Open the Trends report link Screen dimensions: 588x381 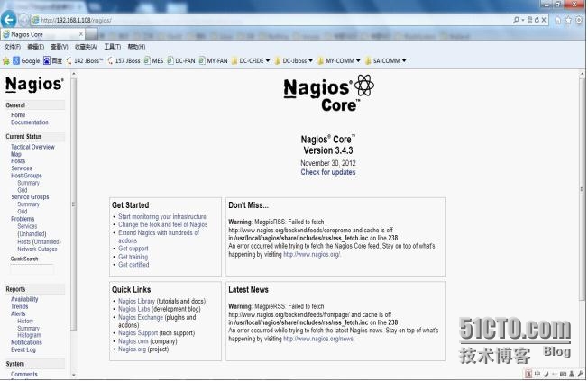(x=20, y=306)
